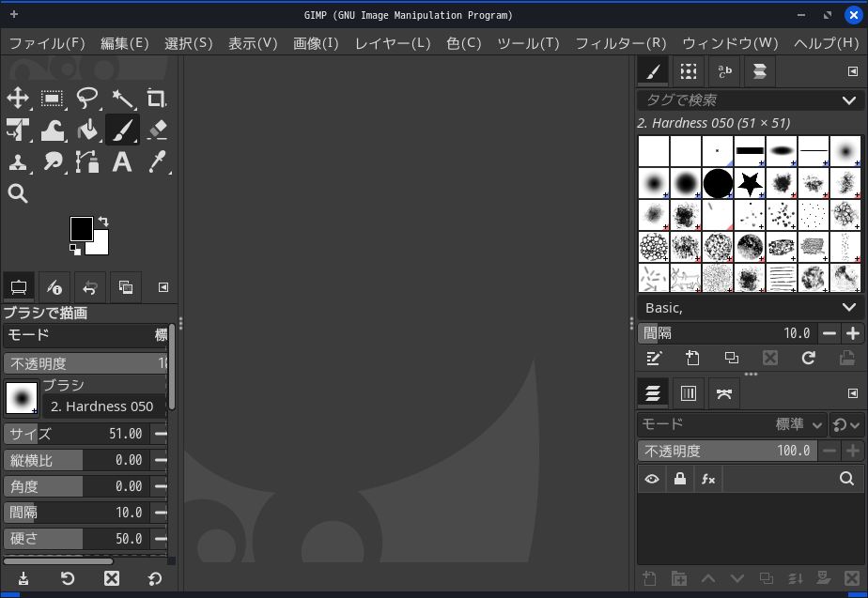Select the Eraser tool
Image resolution: width=868 pixels, height=598 pixels.
point(156,130)
